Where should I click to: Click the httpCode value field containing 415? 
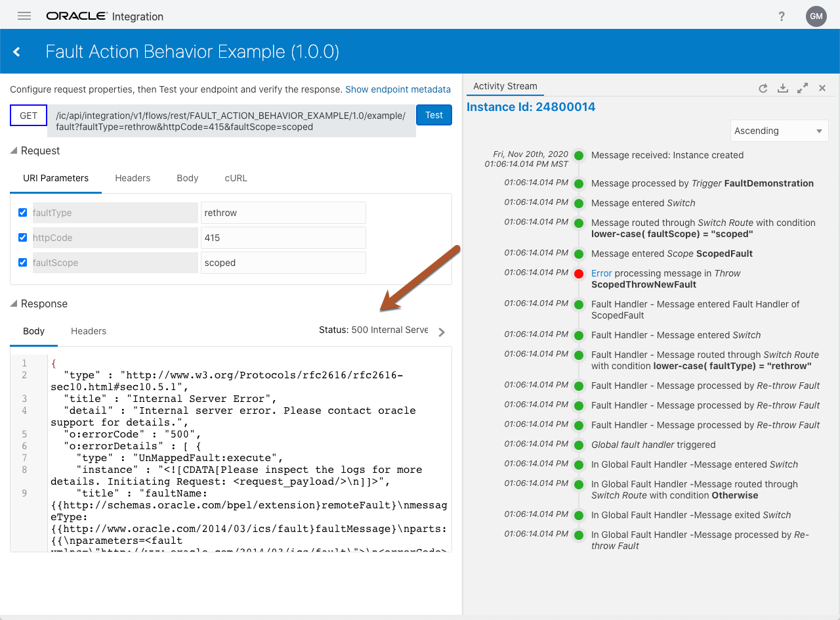[x=283, y=238]
